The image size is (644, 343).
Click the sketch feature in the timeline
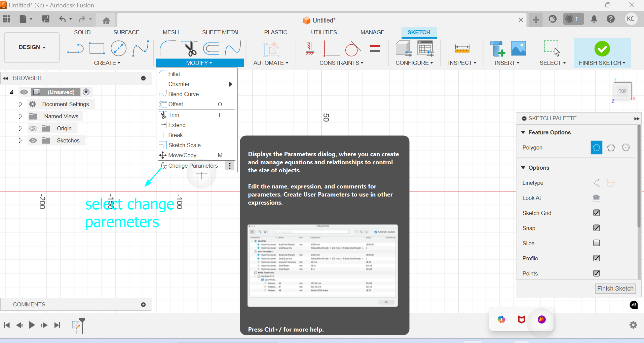tap(76, 325)
